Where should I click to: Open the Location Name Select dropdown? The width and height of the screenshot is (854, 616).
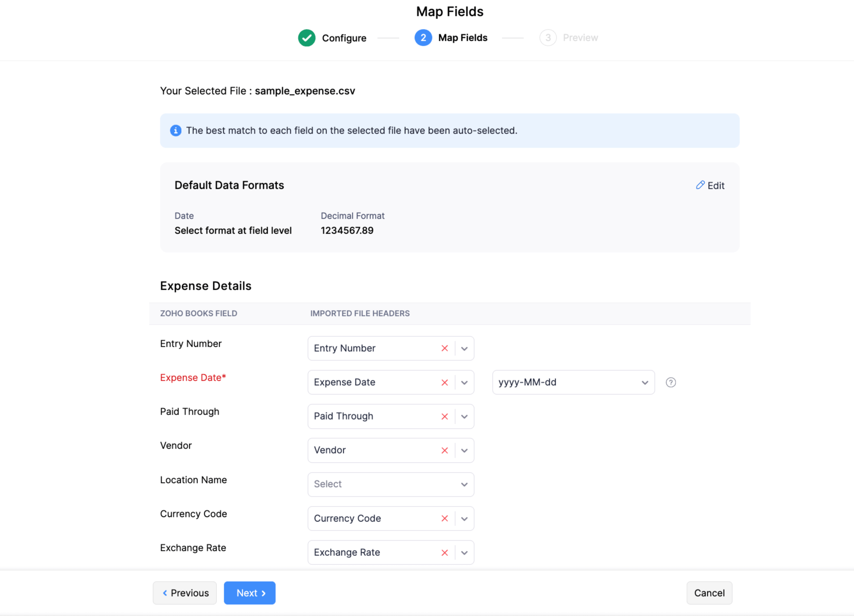[x=390, y=484]
